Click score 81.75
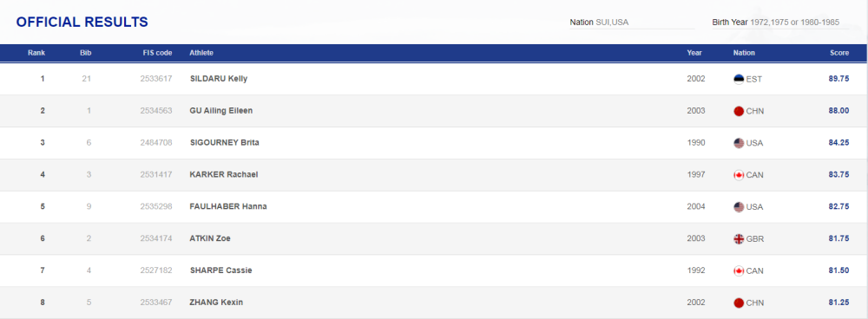Image resolution: width=868 pixels, height=319 pixels. point(838,239)
